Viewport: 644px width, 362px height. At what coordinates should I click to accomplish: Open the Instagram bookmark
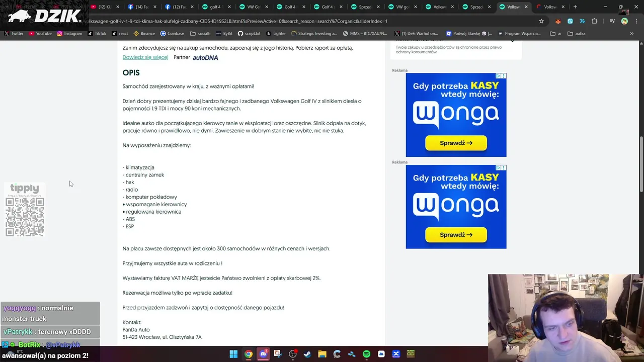click(x=69, y=34)
